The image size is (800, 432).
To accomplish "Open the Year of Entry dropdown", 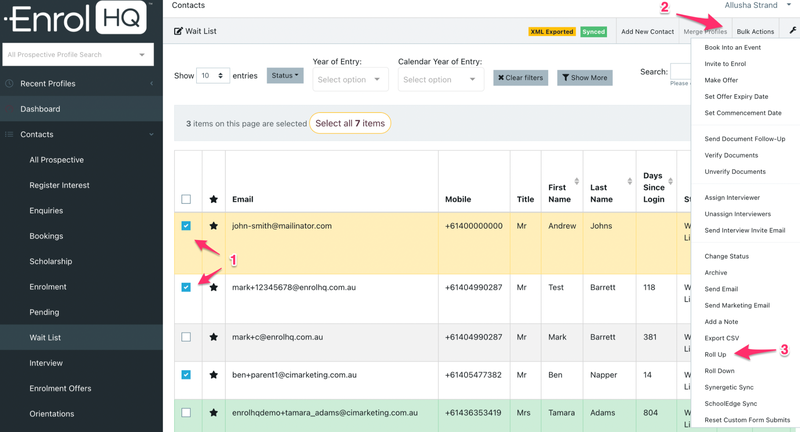I will (350, 79).
